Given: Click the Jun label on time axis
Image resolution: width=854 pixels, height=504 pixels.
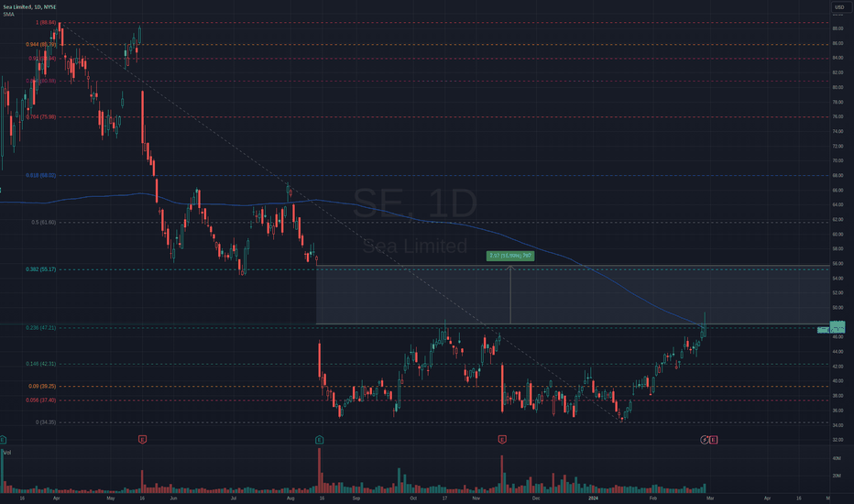Looking at the screenshot, I should pyautogui.click(x=173, y=498).
